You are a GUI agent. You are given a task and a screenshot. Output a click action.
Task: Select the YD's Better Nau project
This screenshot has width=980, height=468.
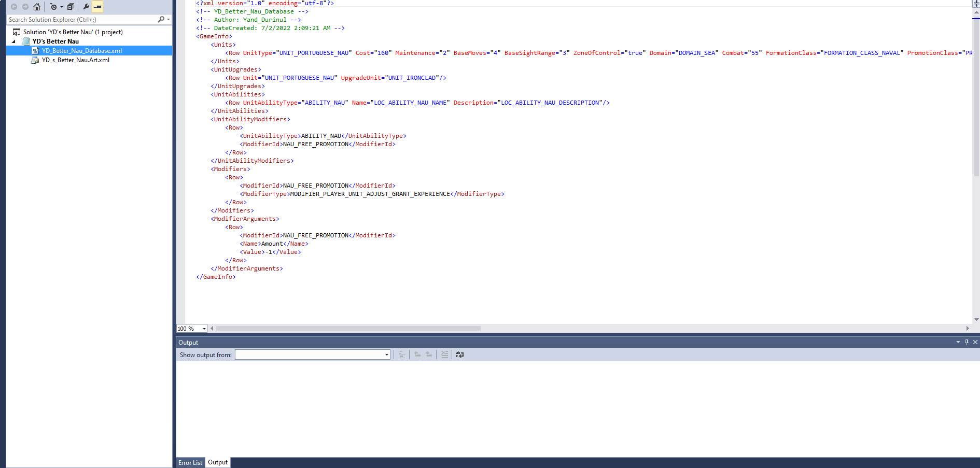(55, 41)
